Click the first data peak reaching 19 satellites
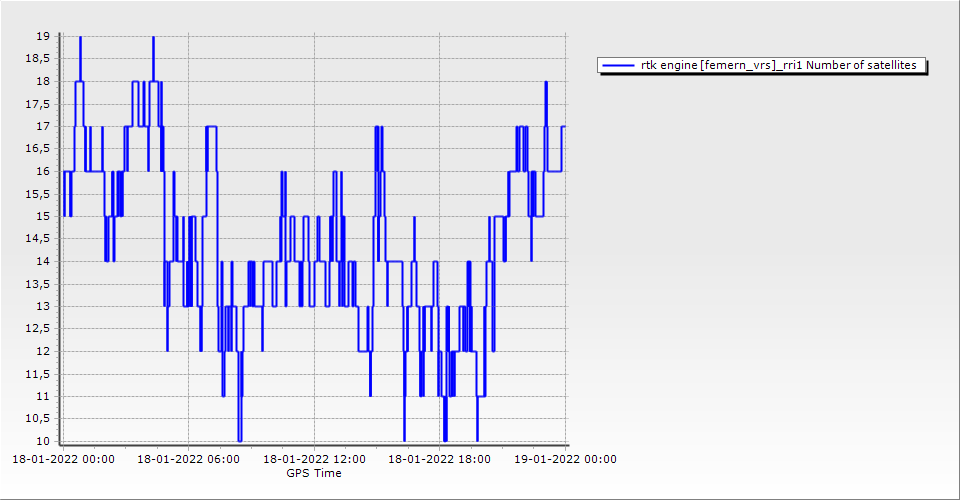The image size is (960, 500). (80, 38)
